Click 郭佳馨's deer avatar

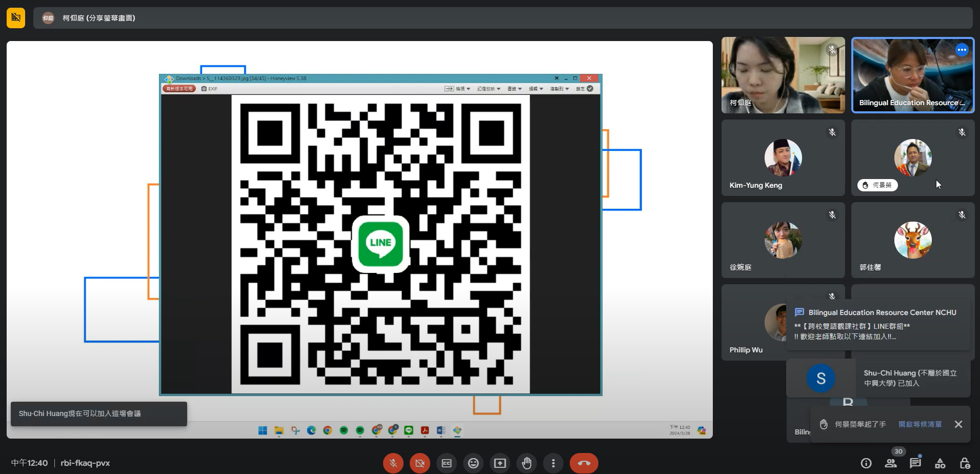(913, 240)
